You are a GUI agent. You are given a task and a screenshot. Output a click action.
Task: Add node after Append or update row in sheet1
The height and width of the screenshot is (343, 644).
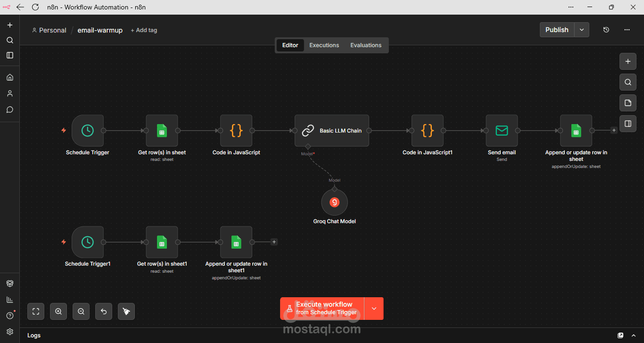[x=274, y=242]
